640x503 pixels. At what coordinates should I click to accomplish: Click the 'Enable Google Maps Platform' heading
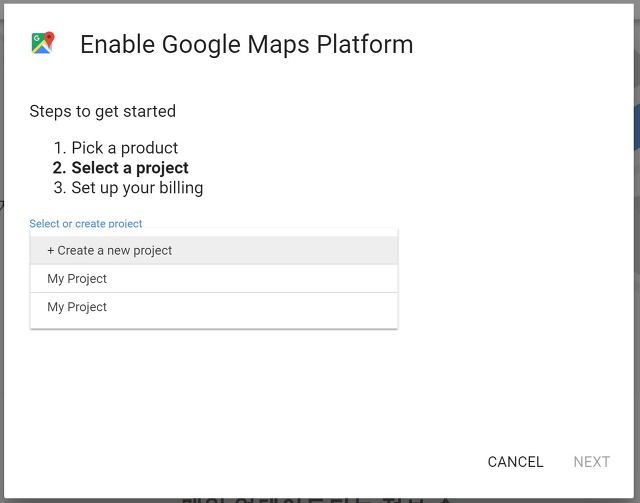(x=247, y=44)
